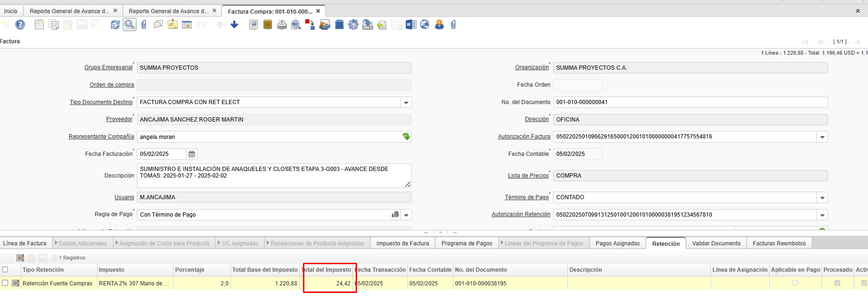Screen dimensions: 868x308
Task: Click the Print icon in toolbar
Action: [282, 24]
